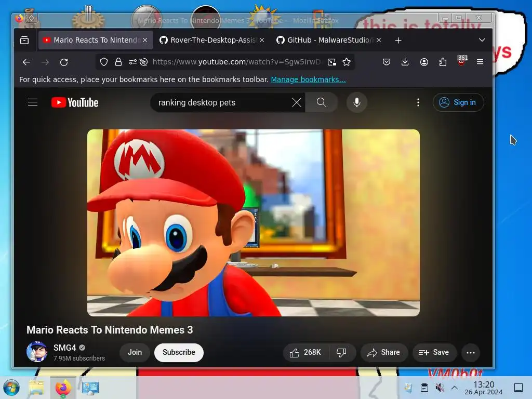Click the URL address field

[236, 62]
